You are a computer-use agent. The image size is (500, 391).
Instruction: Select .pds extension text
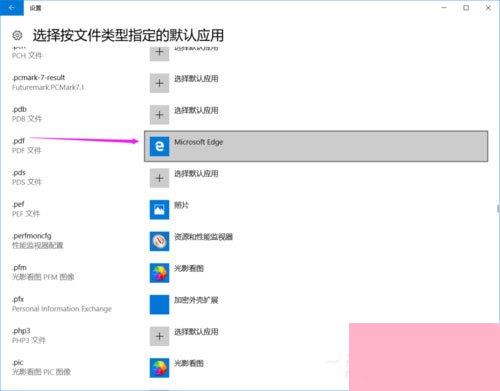click(x=19, y=173)
